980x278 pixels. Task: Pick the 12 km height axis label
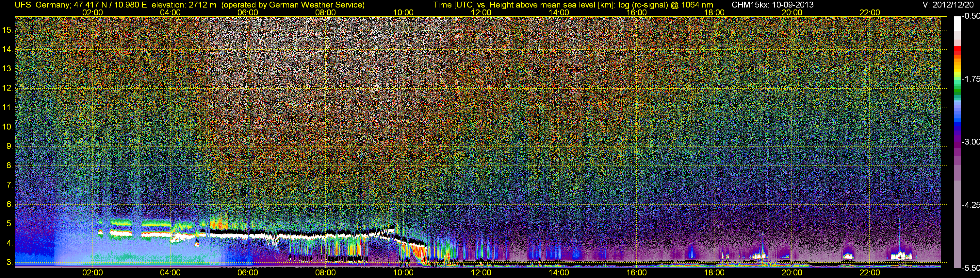(x=7, y=88)
